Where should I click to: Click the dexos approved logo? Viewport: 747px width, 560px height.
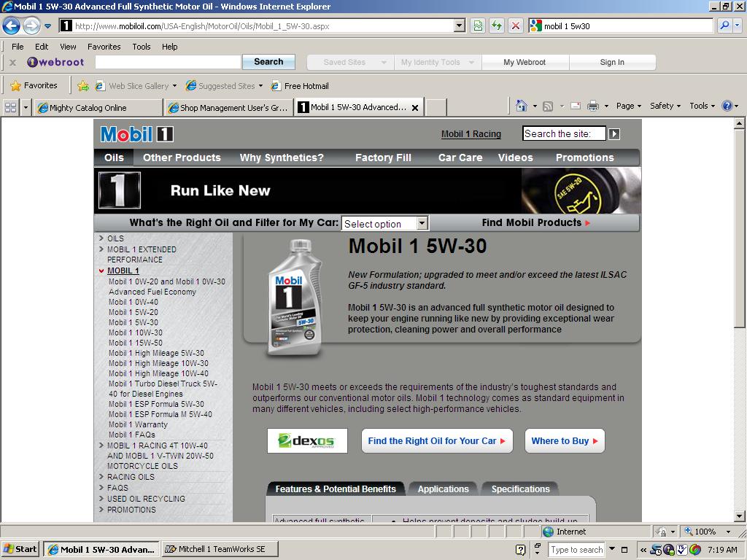[307, 441]
